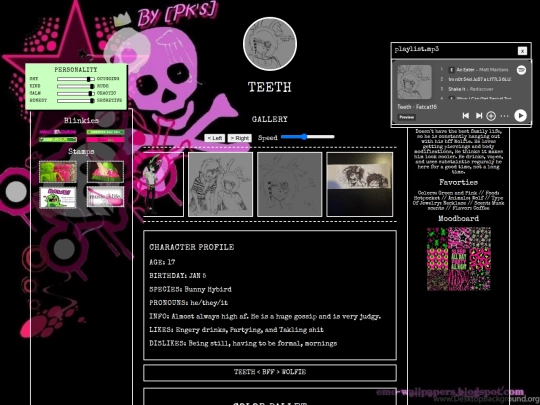The width and height of the screenshot is (540, 405).
Task: Click the Stamps heading
Action: 81,151
